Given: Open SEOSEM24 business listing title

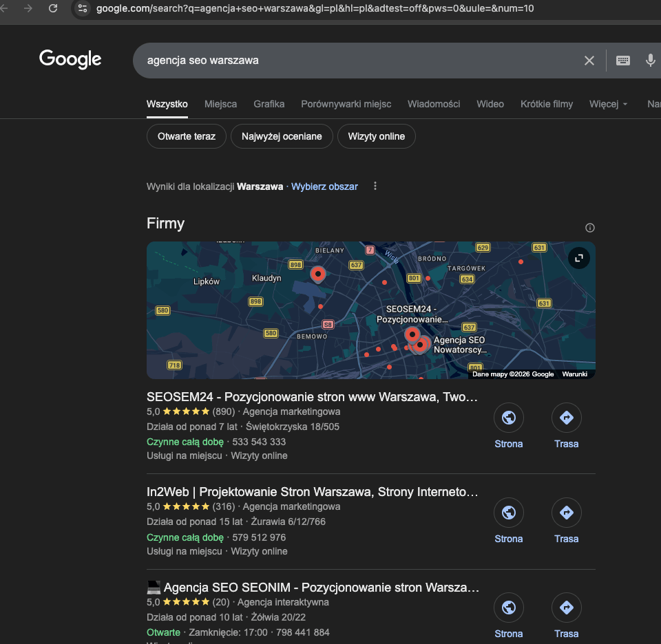Looking at the screenshot, I should 312,397.
